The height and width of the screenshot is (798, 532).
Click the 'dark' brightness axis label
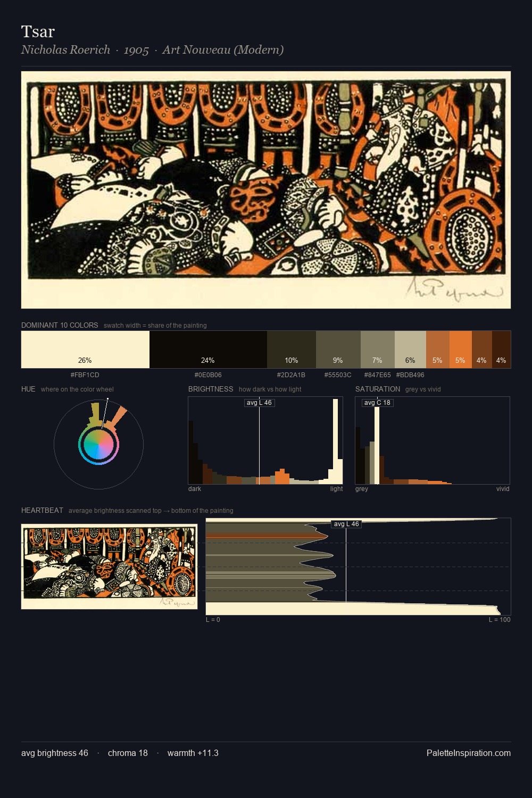tap(195, 489)
